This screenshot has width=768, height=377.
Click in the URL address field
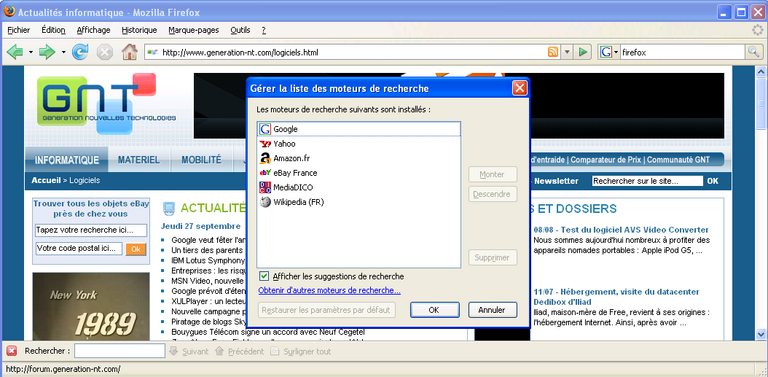(353, 52)
